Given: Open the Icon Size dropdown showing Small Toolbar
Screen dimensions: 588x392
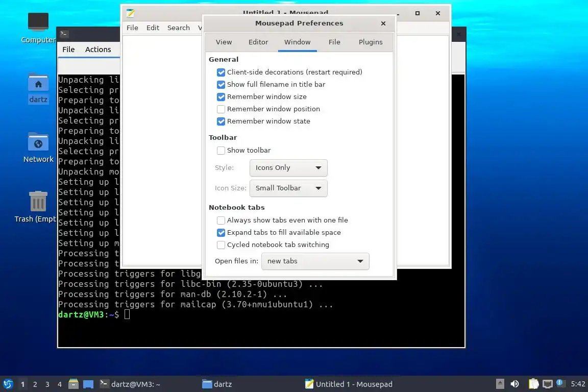Looking at the screenshot, I should pos(288,188).
